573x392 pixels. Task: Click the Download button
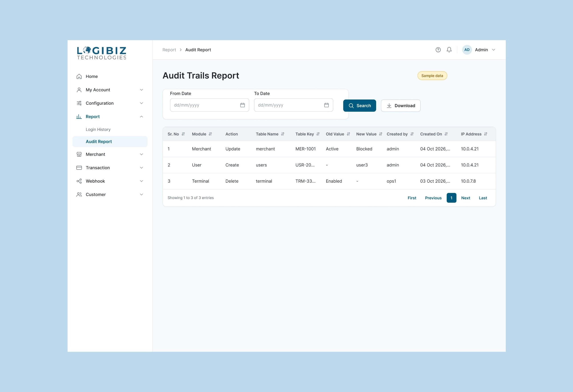(x=400, y=105)
